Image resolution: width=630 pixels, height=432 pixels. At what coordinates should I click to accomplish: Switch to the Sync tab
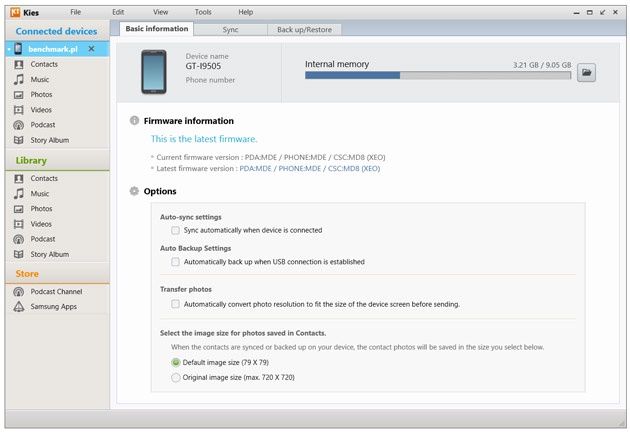(231, 30)
